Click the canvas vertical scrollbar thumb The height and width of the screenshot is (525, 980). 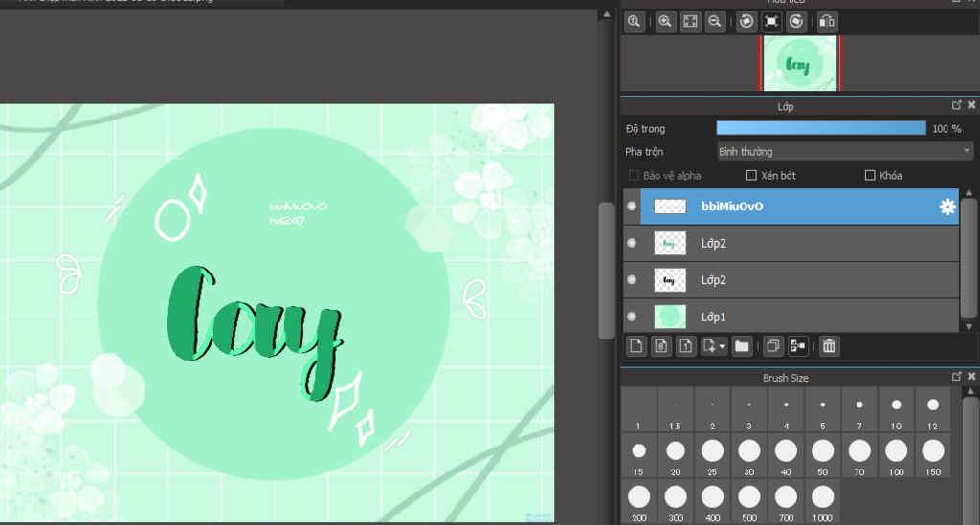pyautogui.click(x=606, y=271)
